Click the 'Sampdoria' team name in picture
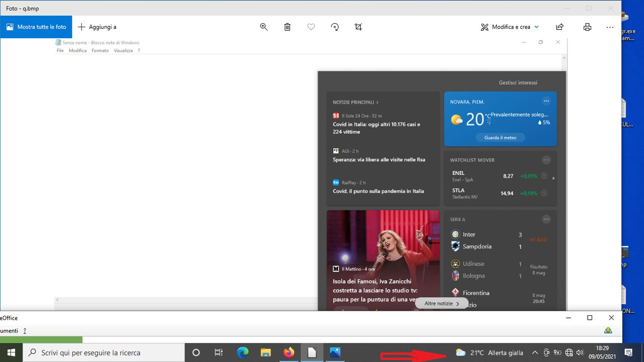Screen dimensions: 644x362 (x=477, y=247)
